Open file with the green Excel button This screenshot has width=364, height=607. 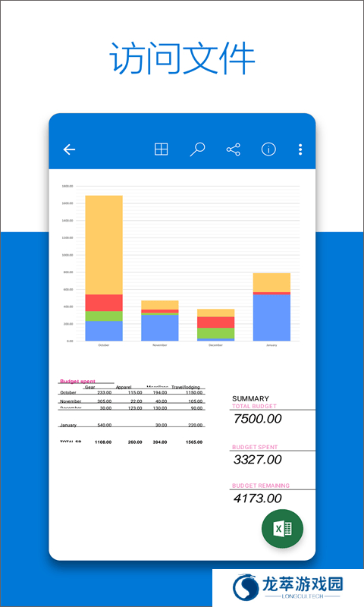(282, 528)
